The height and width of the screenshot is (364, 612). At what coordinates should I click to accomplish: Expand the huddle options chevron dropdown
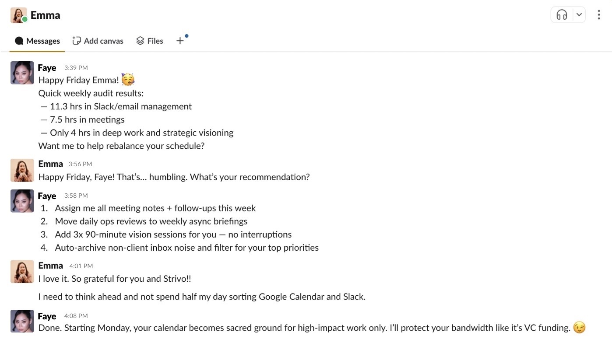pyautogui.click(x=579, y=15)
